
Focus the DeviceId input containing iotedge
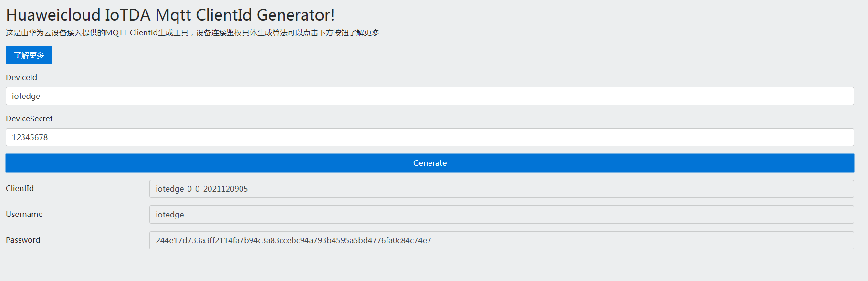429,96
